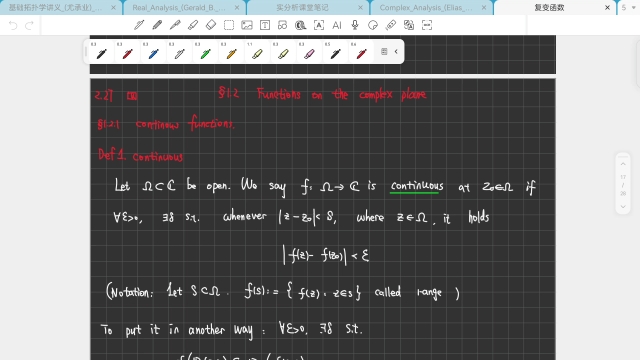Activate the handwriting text recognition tool
640x360 pixels.
coord(319,25)
